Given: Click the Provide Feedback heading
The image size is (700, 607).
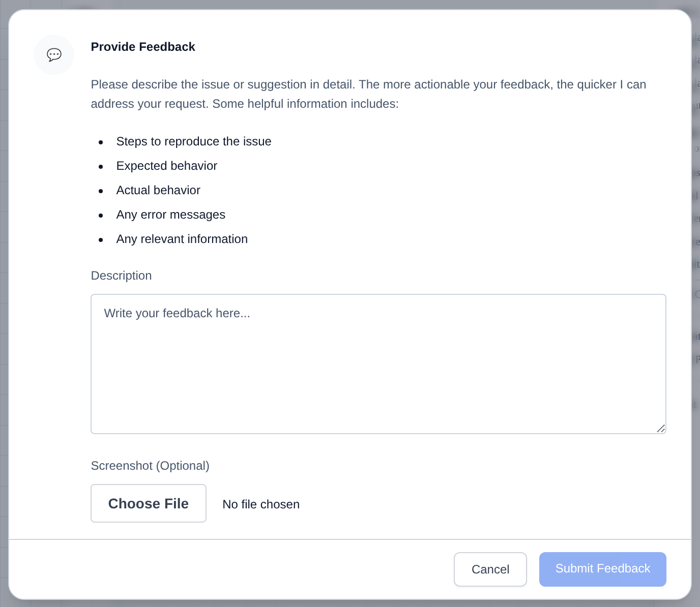Looking at the screenshot, I should click(x=143, y=47).
